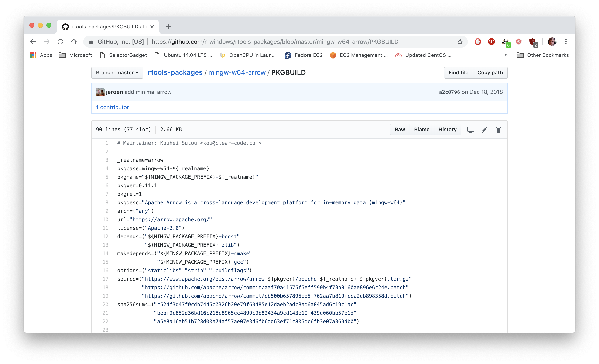599x364 pixels.
Task: Go to the browser home page
Action: click(x=74, y=42)
